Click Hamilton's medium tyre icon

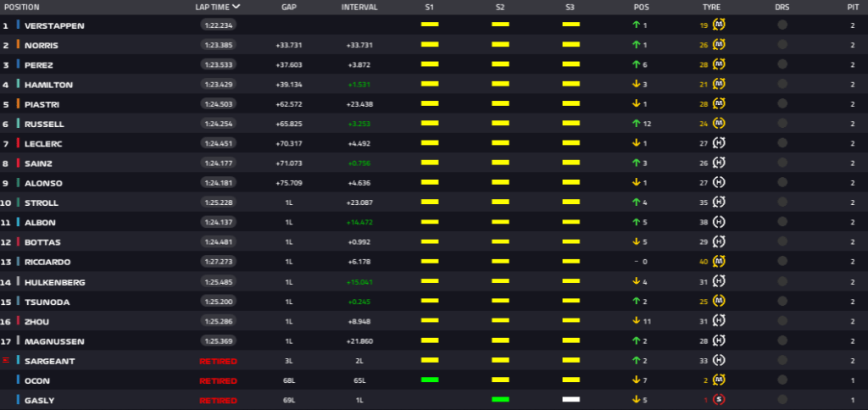pos(719,84)
